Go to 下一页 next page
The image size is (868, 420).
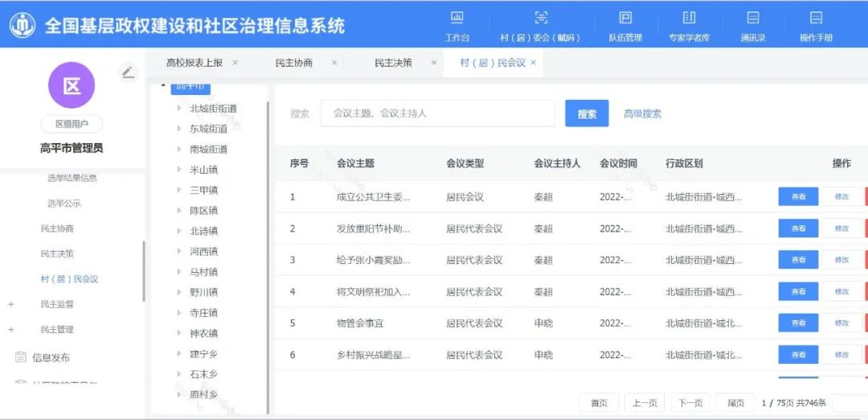click(690, 403)
